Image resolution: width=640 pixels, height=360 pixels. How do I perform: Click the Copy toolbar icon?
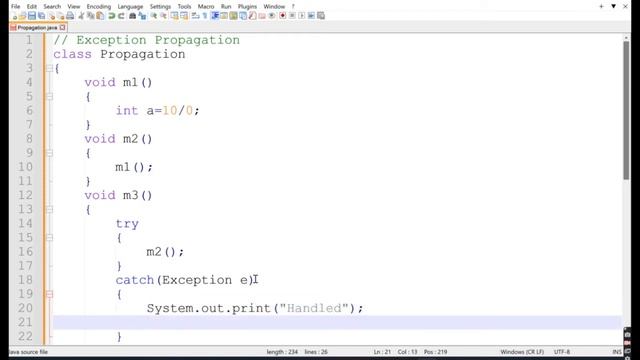(90, 16)
